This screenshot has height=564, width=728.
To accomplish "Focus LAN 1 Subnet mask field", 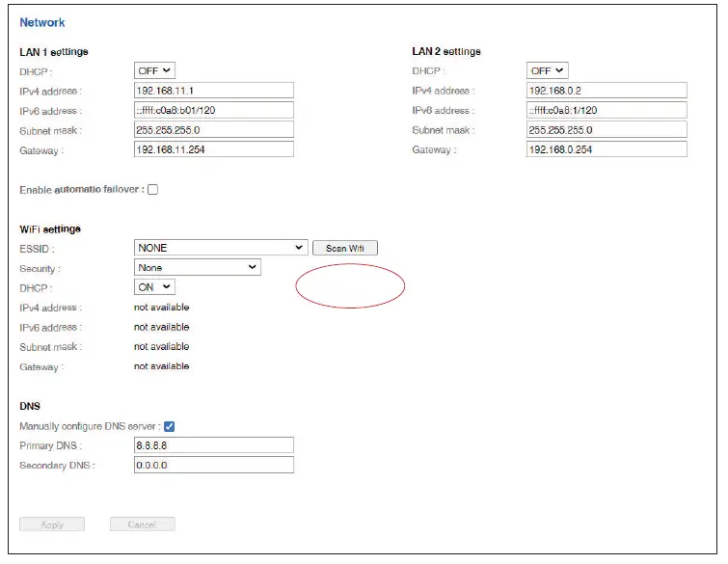I will point(214,130).
